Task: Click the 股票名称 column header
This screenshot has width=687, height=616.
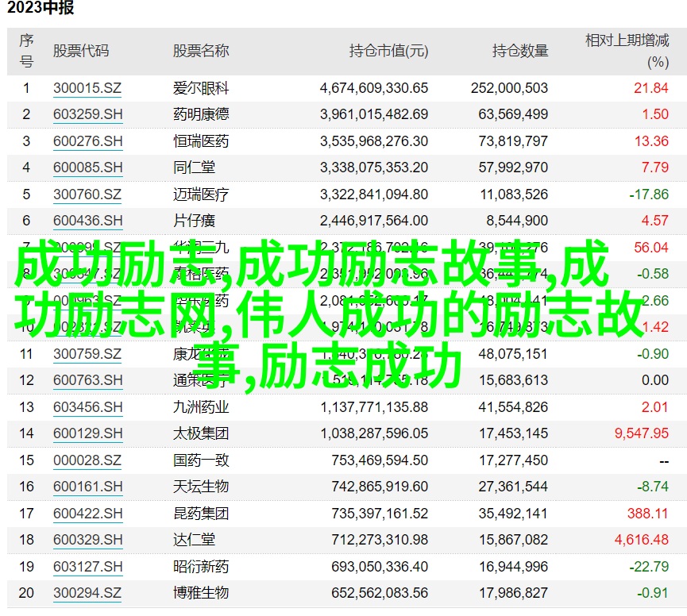Action: [x=201, y=52]
